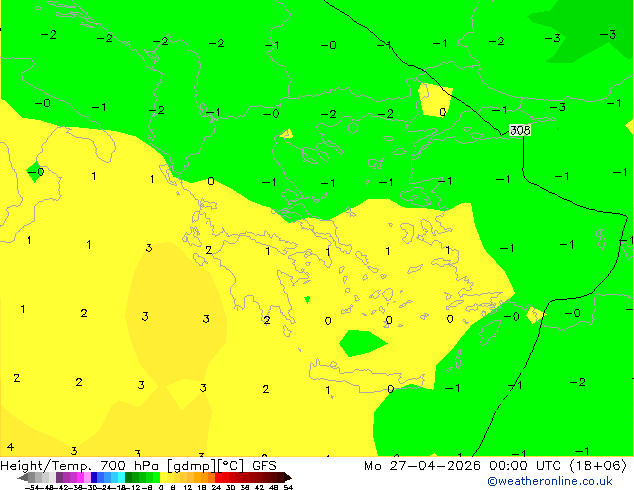This screenshot has width=634, height=490.
Task: Open the weatheronline.co.uk copyright link
Action: click(x=549, y=481)
